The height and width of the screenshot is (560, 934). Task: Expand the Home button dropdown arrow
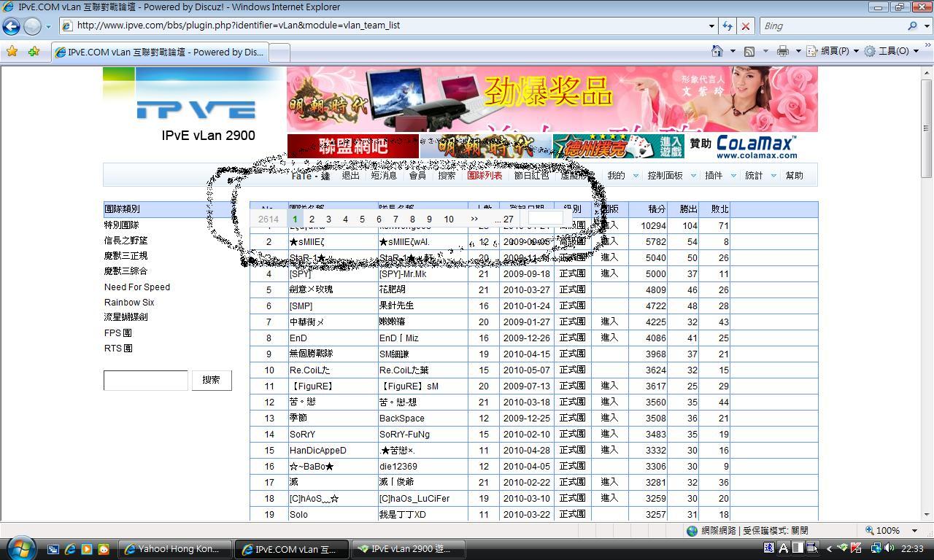(x=731, y=51)
